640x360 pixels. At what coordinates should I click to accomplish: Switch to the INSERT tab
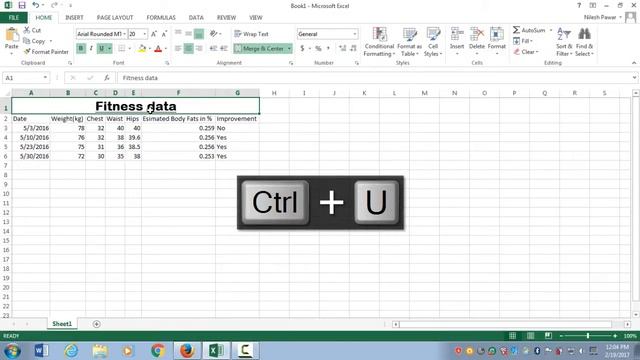coord(74,18)
